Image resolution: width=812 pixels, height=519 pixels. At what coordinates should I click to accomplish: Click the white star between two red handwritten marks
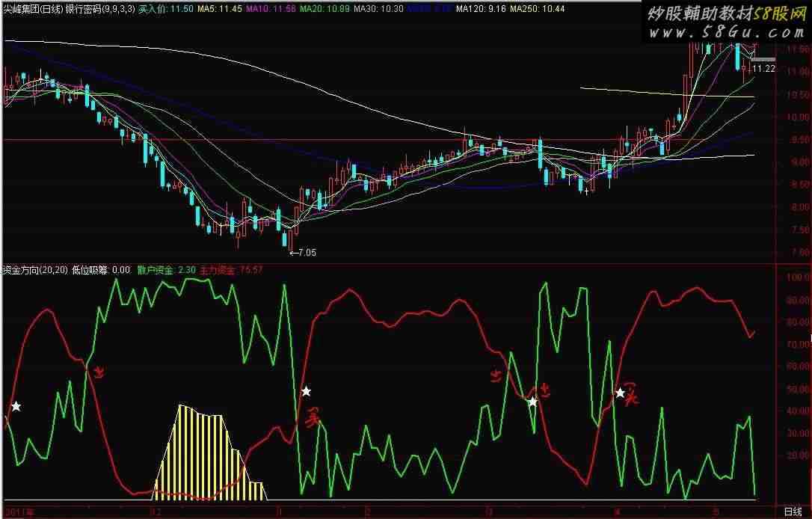[x=532, y=402]
